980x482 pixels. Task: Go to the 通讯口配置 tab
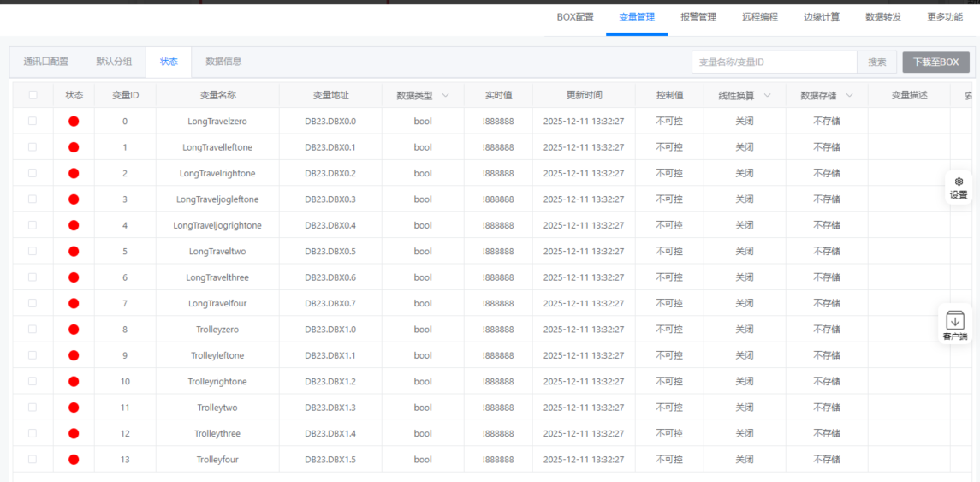point(46,62)
